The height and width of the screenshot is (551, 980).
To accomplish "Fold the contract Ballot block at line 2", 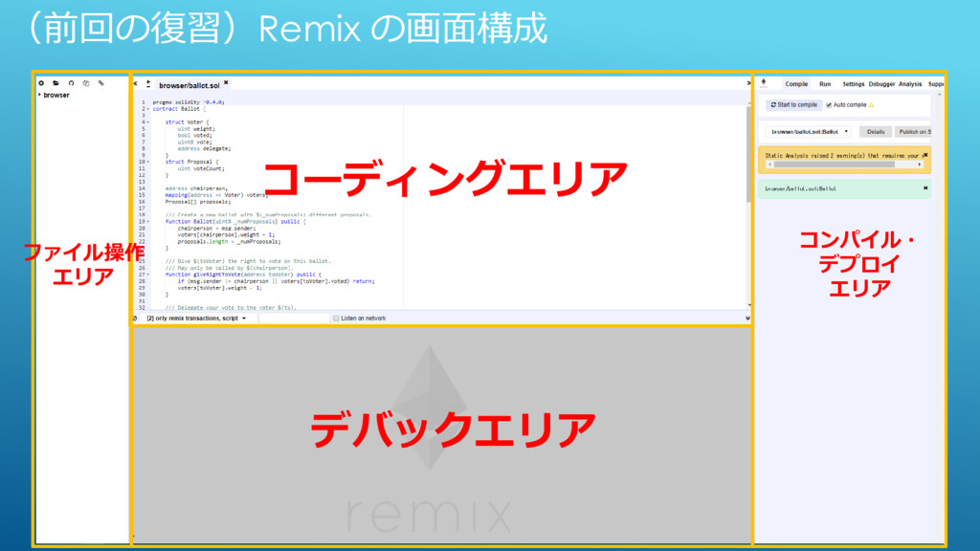I will coord(148,109).
